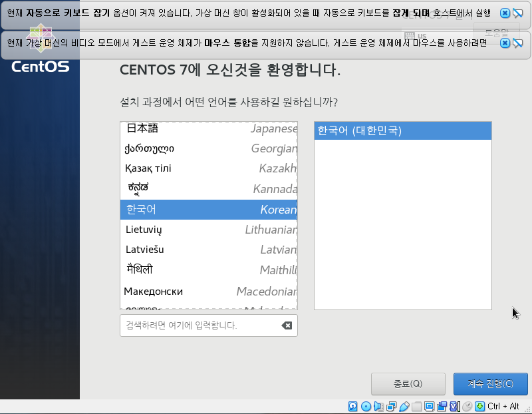Click don't-show-again icon on keyboard capture message

[x=518, y=13]
